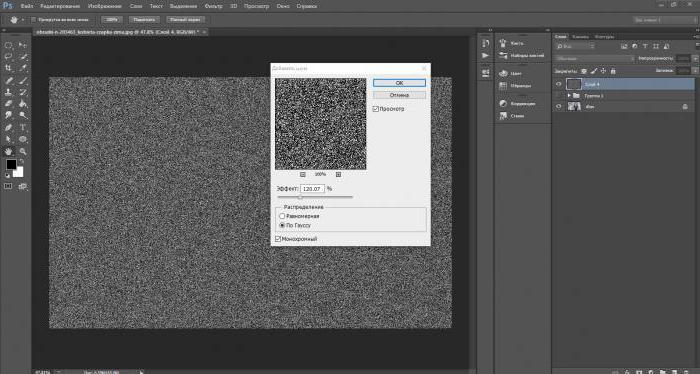
Task: Select Равномерная distribution
Action: [282, 216]
